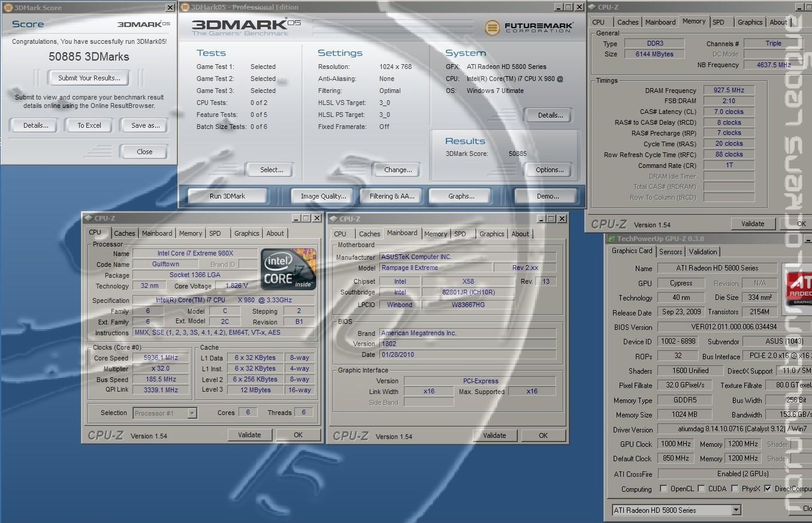This screenshot has height=523, width=812.
Task: Click GPU Clock 1000 MHz field
Action: pos(676,444)
